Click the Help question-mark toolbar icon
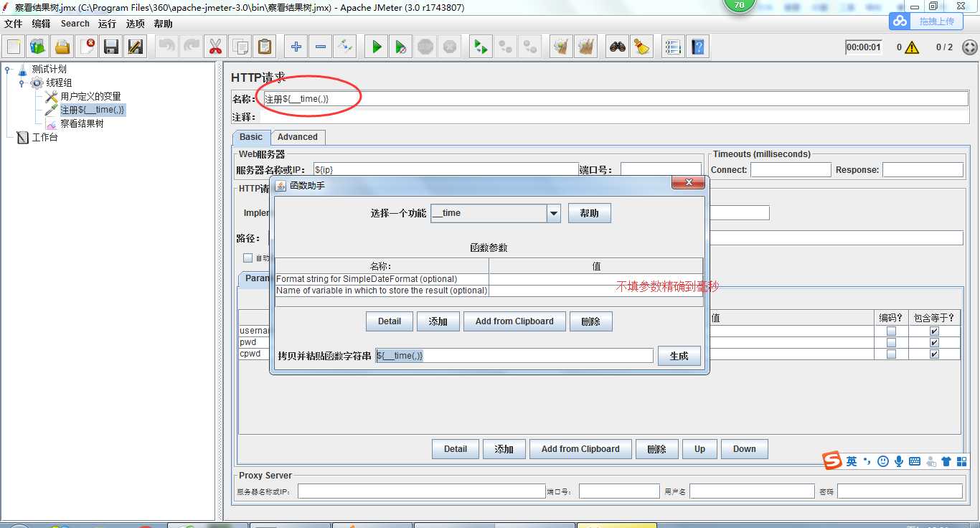980x528 pixels. click(x=697, y=47)
